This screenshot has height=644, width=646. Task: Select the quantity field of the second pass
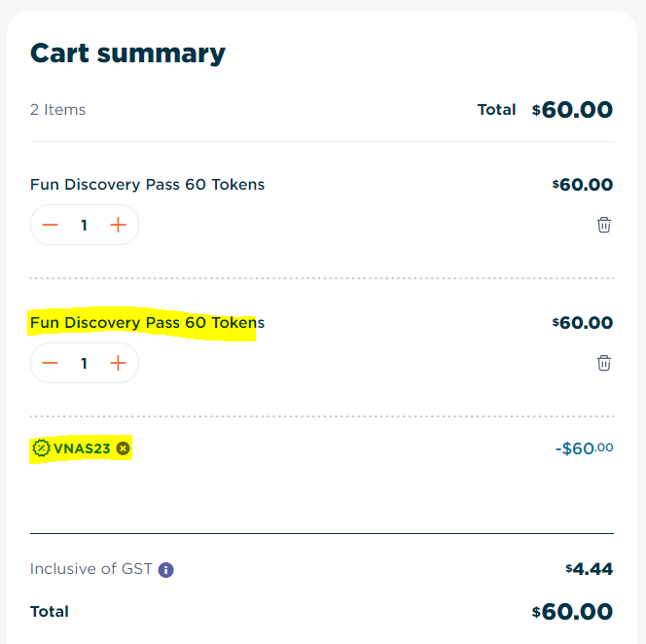[x=84, y=363]
